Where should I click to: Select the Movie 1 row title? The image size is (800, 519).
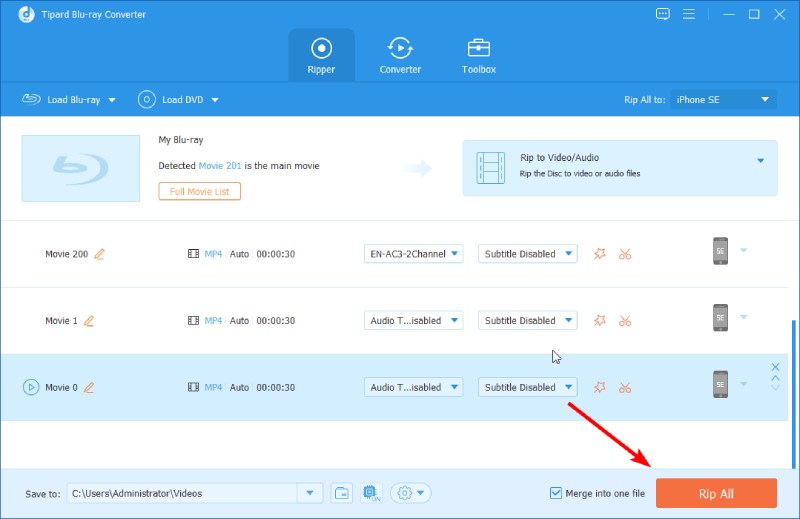pos(61,320)
